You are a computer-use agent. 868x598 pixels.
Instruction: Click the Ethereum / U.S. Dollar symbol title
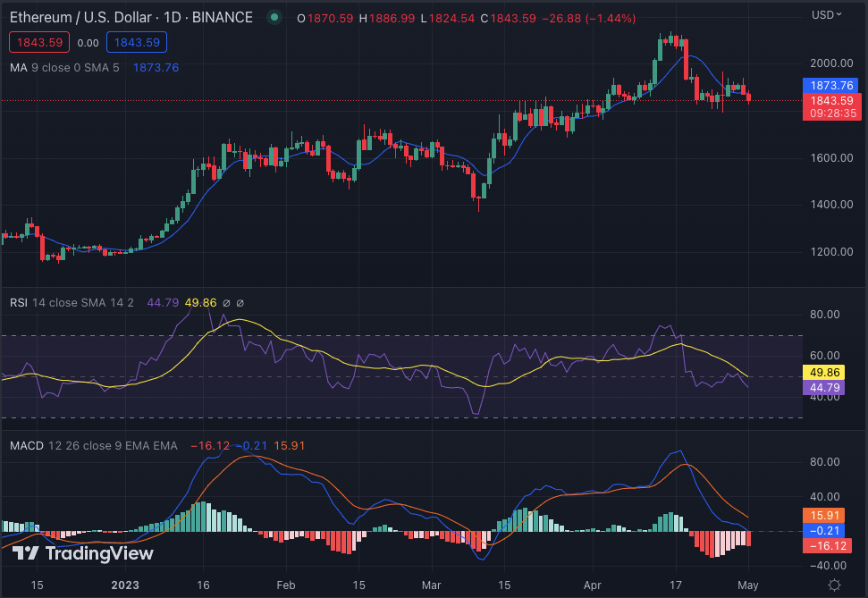tap(131, 18)
